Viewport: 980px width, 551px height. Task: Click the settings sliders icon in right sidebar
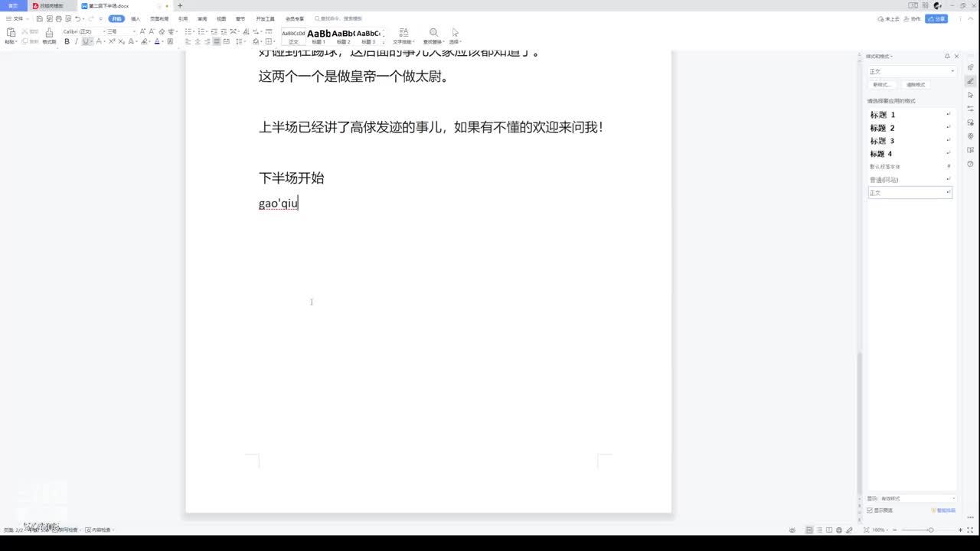[971, 109]
